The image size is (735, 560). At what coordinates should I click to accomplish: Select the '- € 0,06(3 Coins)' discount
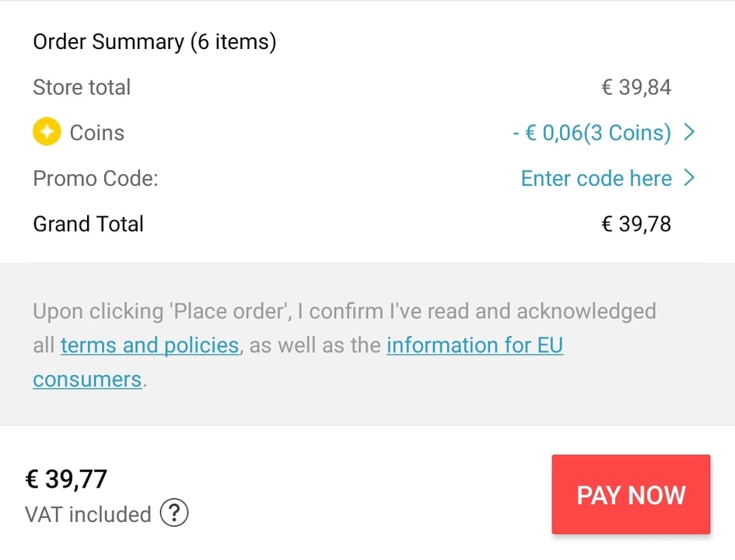591,133
